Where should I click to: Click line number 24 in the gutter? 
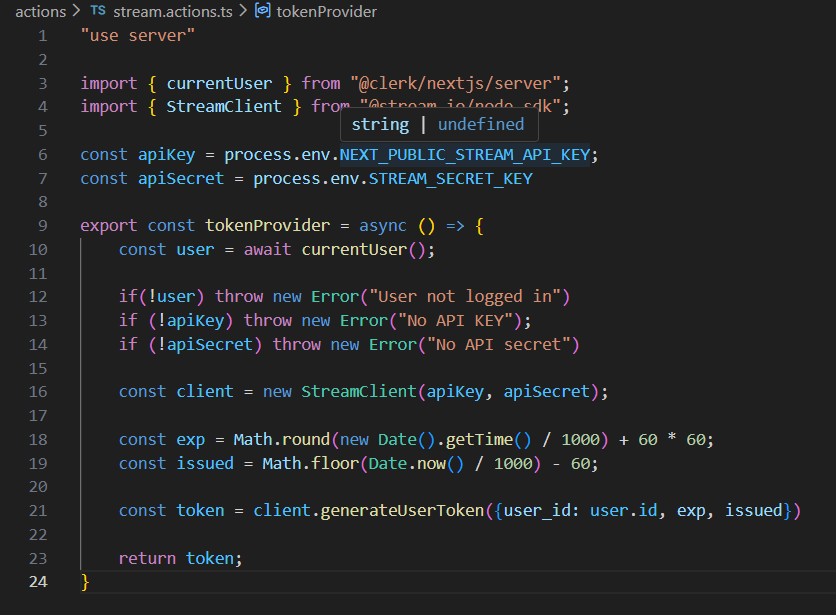tap(38, 581)
